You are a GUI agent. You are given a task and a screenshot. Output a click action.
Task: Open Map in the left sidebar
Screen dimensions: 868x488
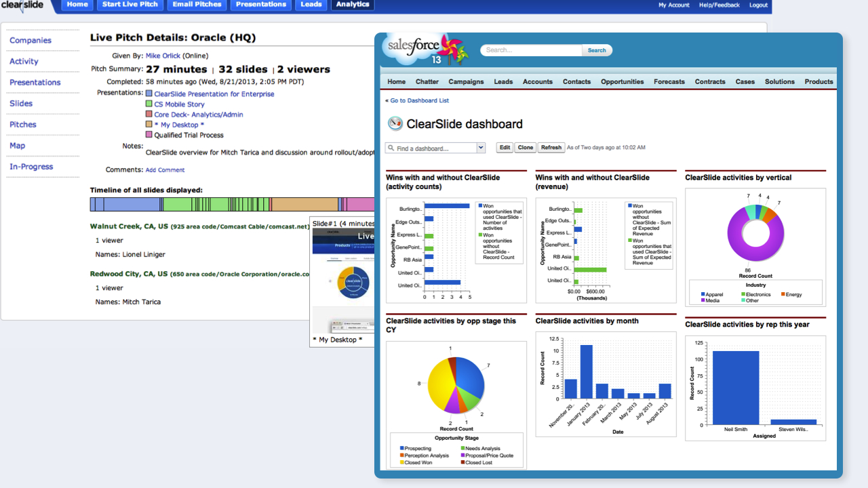coord(17,145)
